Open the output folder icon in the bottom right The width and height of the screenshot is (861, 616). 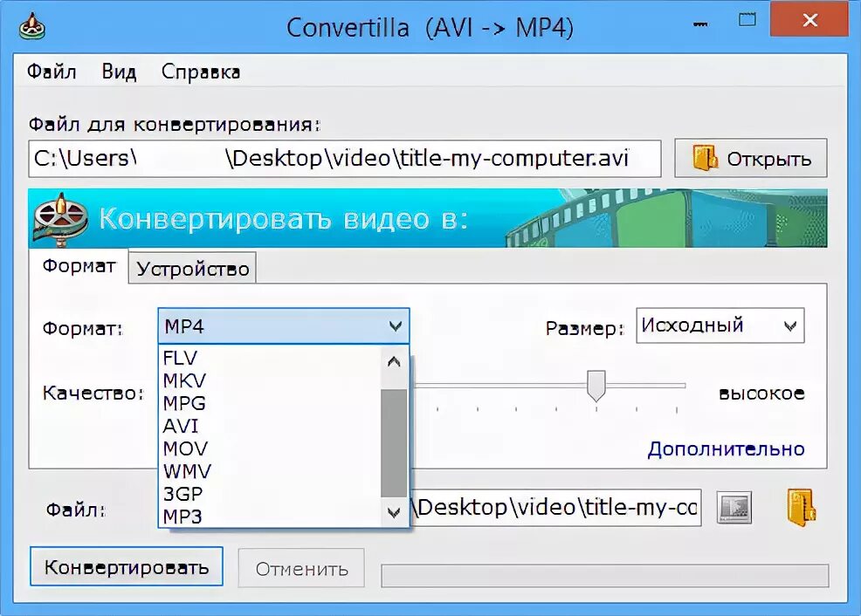click(801, 508)
